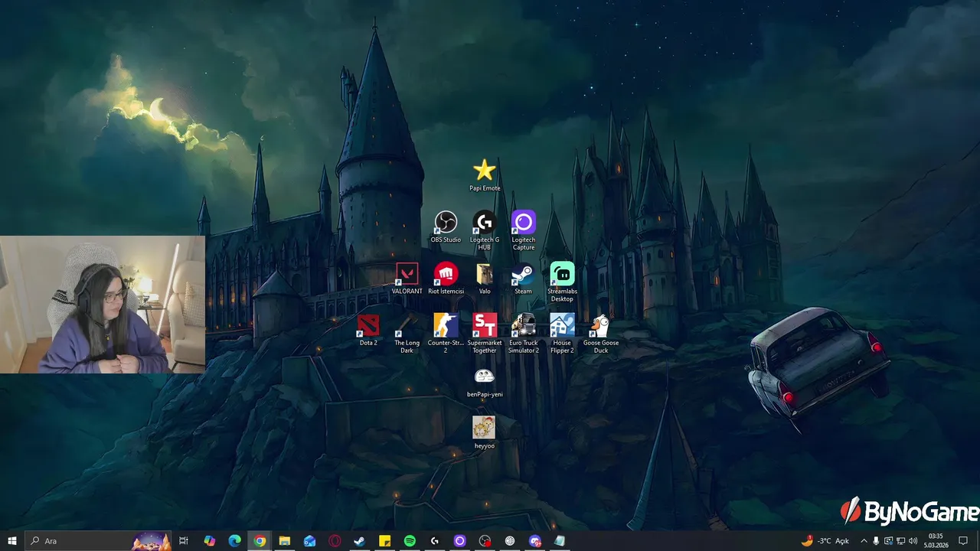The width and height of the screenshot is (980, 551).
Task: Select the Riot İstemcisi desktop shortcut
Action: [x=446, y=279]
